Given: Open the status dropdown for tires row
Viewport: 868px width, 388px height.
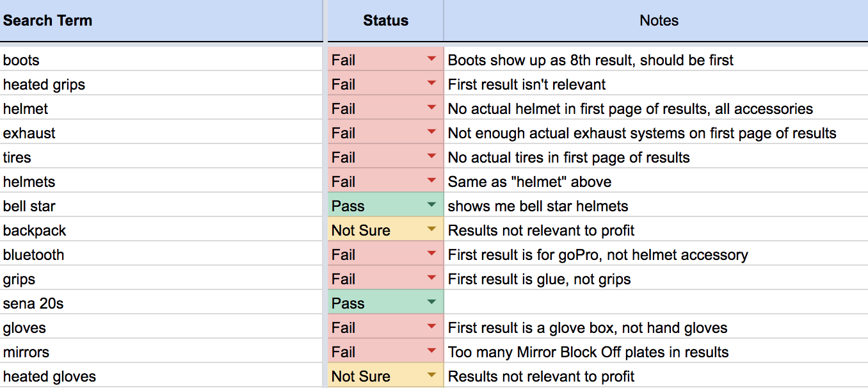Looking at the screenshot, I should [x=431, y=157].
